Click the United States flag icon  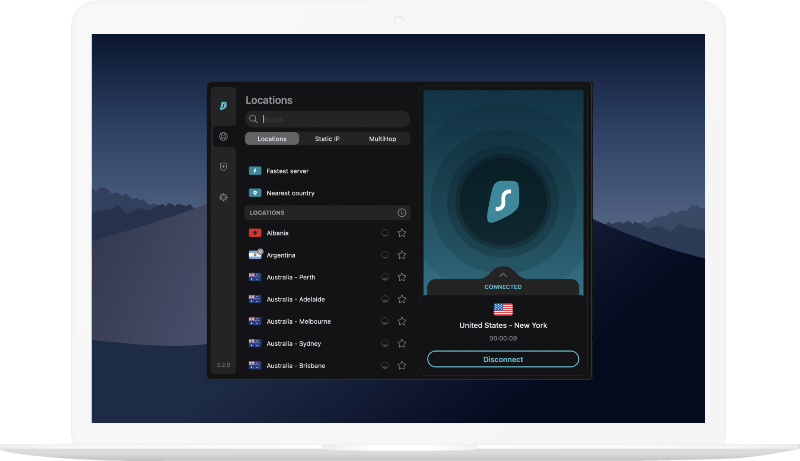[x=503, y=310]
